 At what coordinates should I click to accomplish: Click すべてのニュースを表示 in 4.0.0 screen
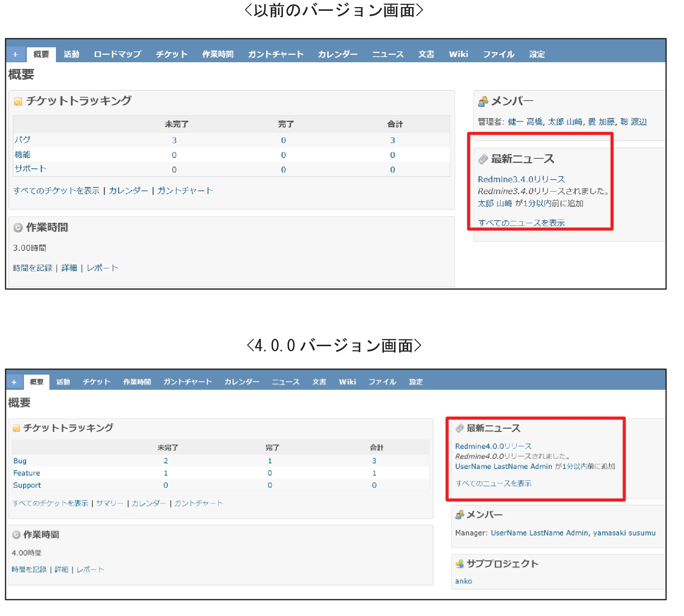click(493, 484)
